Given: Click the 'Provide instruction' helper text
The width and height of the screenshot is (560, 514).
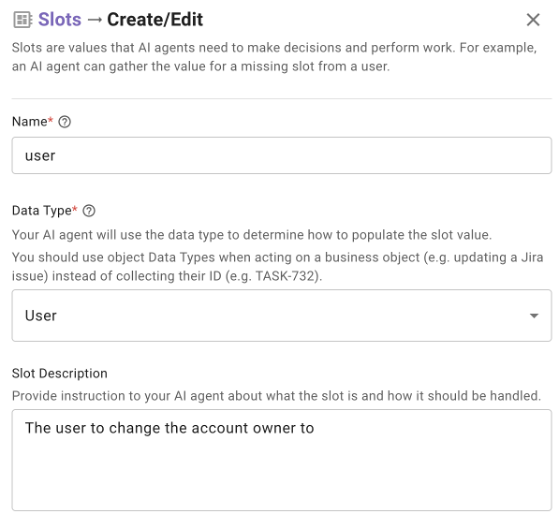Looking at the screenshot, I should (276, 396).
